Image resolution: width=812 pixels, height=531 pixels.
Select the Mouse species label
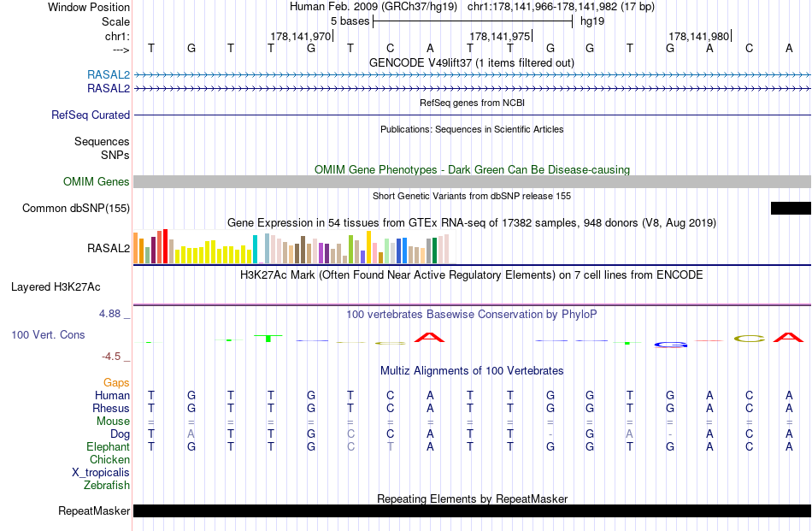(x=113, y=422)
